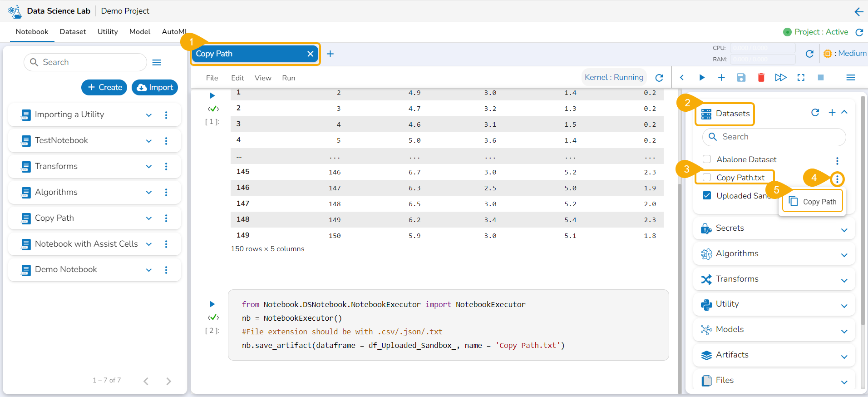The height and width of the screenshot is (397, 868).
Task: Expand the Secrets section
Action: click(x=844, y=229)
